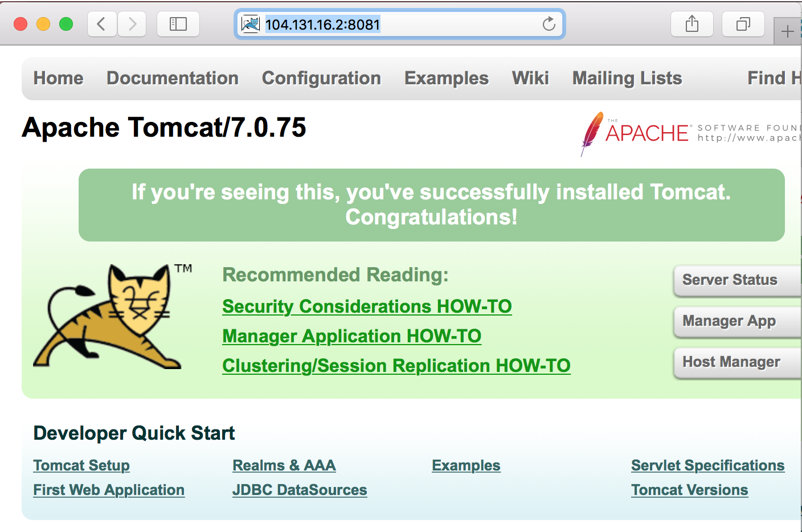
Task: Minimize window with yellow button
Action: (x=43, y=24)
